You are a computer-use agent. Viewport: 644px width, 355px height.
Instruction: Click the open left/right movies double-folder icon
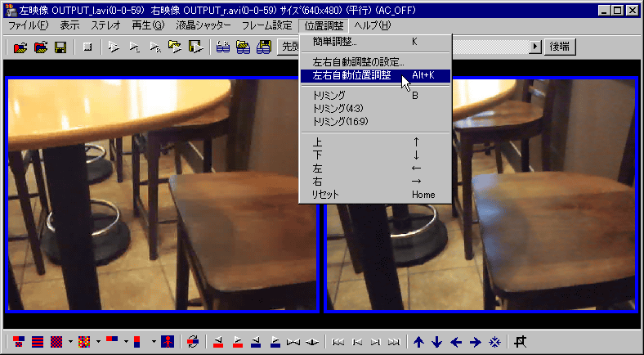point(41,47)
